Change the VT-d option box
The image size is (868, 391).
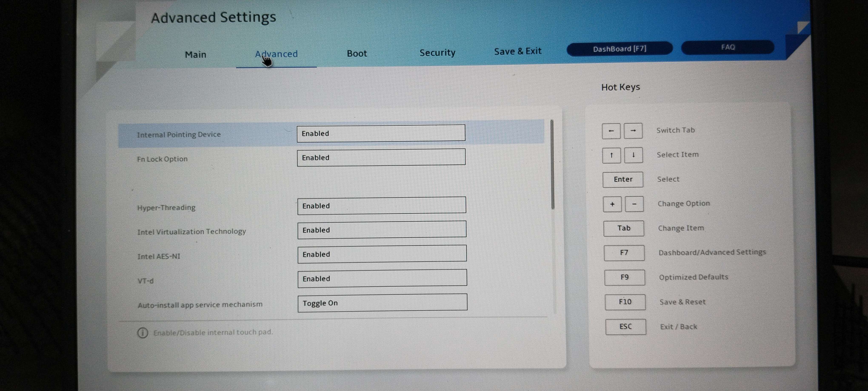pos(382,278)
